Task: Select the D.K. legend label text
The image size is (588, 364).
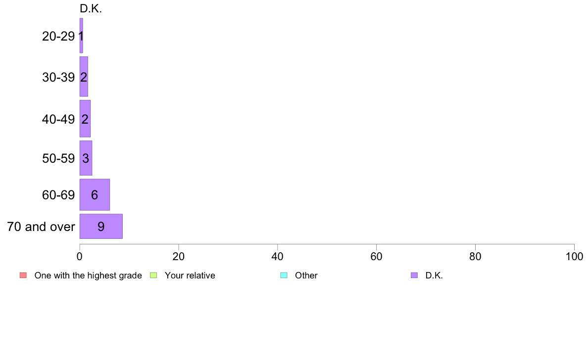Action: pyautogui.click(x=434, y=275)
